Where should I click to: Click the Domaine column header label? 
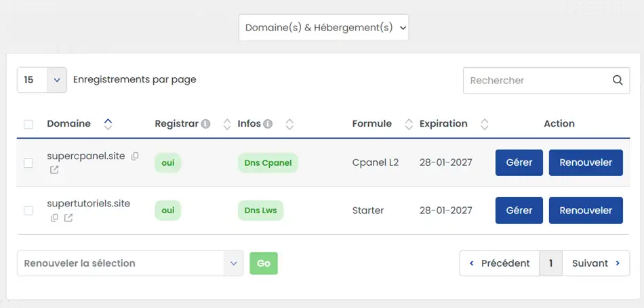tap(68, 123)
